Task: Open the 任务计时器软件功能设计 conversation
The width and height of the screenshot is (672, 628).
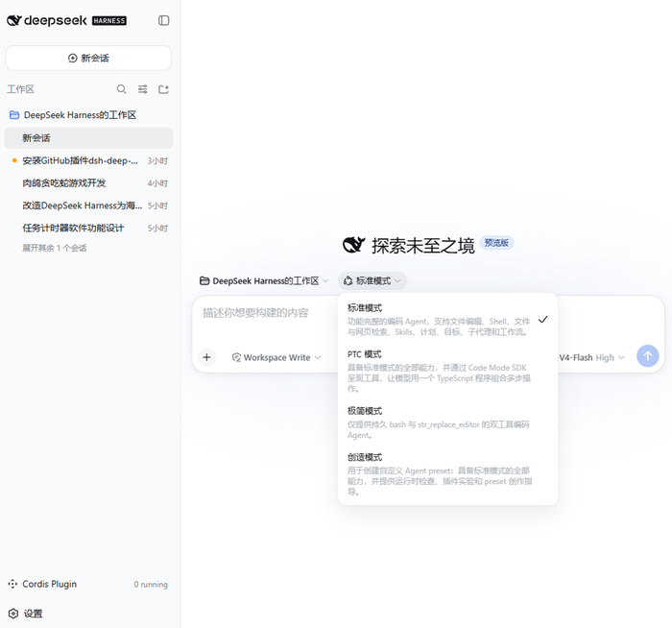Action: (88, 228)
